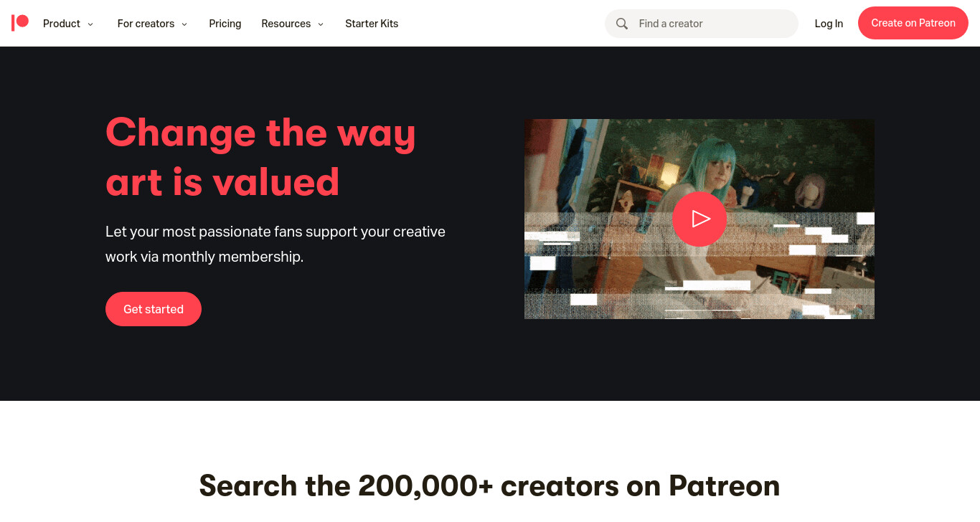Click the 'Change the way art is valued' headline
Image resolution: width=980 pixels, height=522 pixels.
(260, 157)
